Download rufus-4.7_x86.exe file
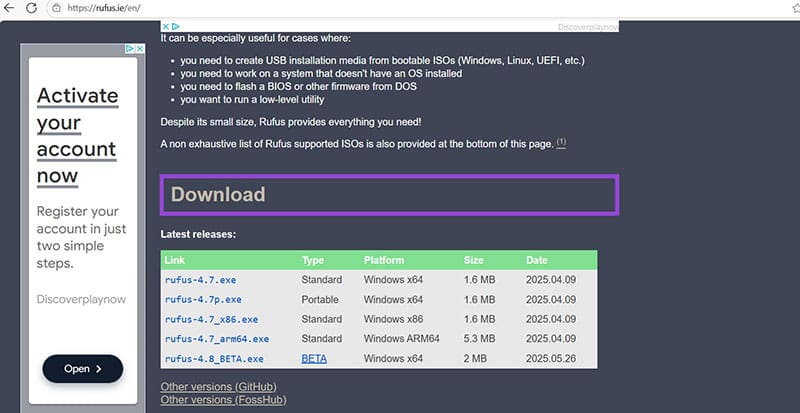Screen dimensions: 800x413 [211, 320]
